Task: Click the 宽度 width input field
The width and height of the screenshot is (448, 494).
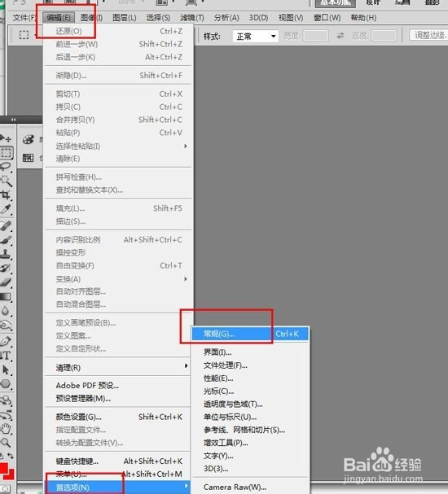Action: pyautogui.click(x=315, y=36)
